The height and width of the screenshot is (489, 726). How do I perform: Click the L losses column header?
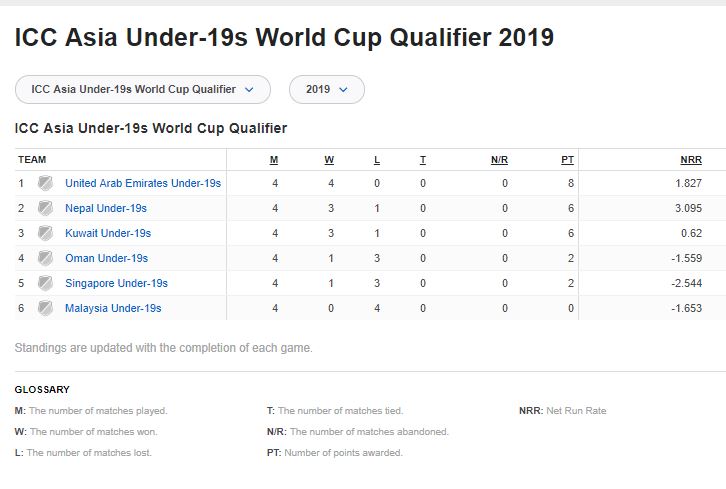pos(377,160)
